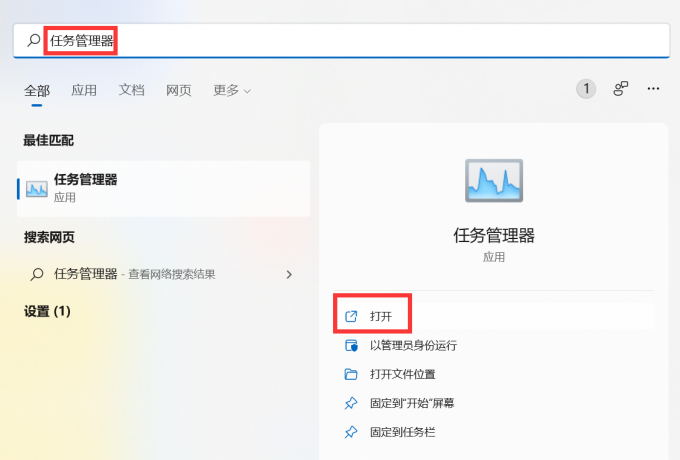680x460 pixels.
Task: Click the search magnifier icon in search box
Action: pos(33,40)
